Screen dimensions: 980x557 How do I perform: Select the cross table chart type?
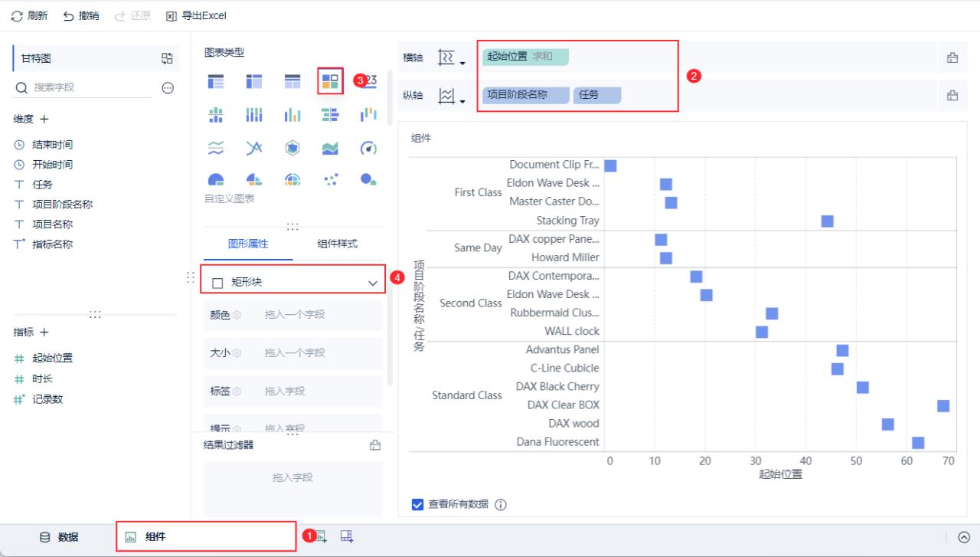pos(254,80)
